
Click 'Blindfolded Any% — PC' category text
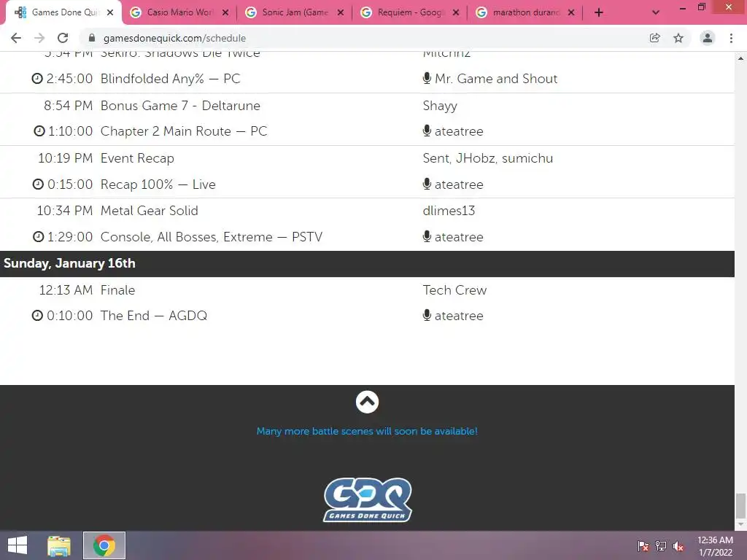pyautogui.click(x=170, y=79)
